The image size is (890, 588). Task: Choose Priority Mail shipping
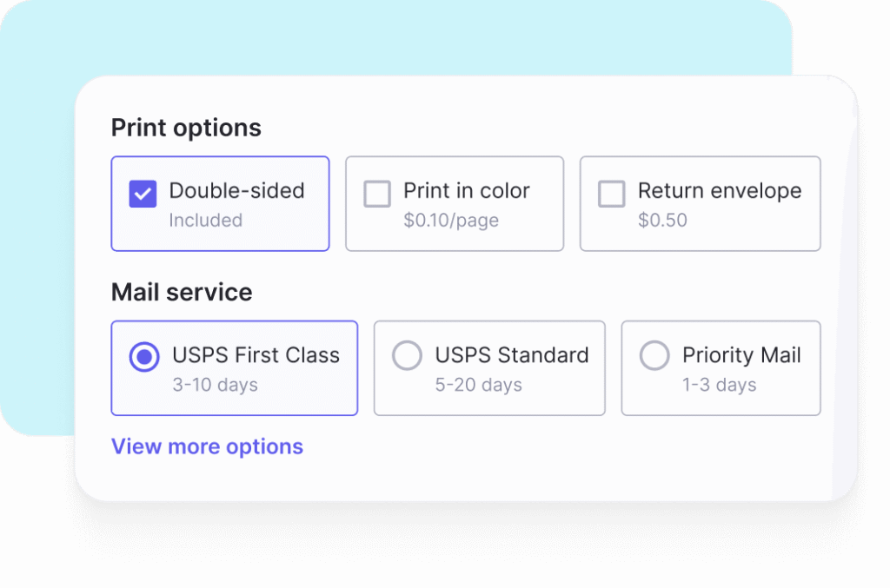point(654,355)
